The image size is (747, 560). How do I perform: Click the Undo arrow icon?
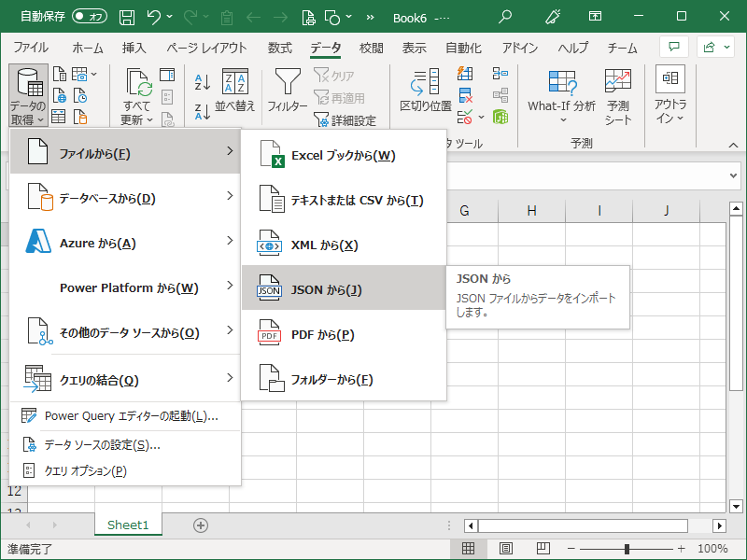154,17
